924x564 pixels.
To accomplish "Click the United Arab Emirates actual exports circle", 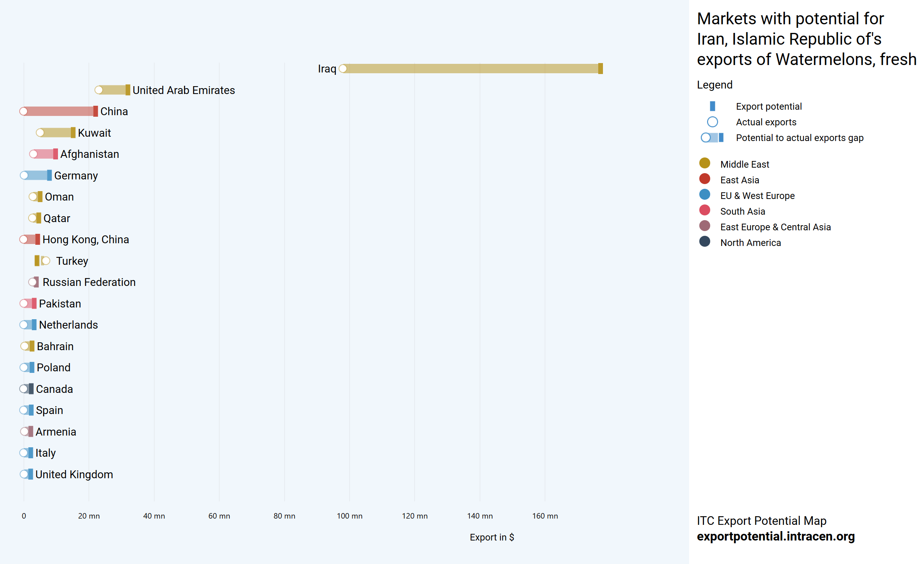I will [99, 90].
